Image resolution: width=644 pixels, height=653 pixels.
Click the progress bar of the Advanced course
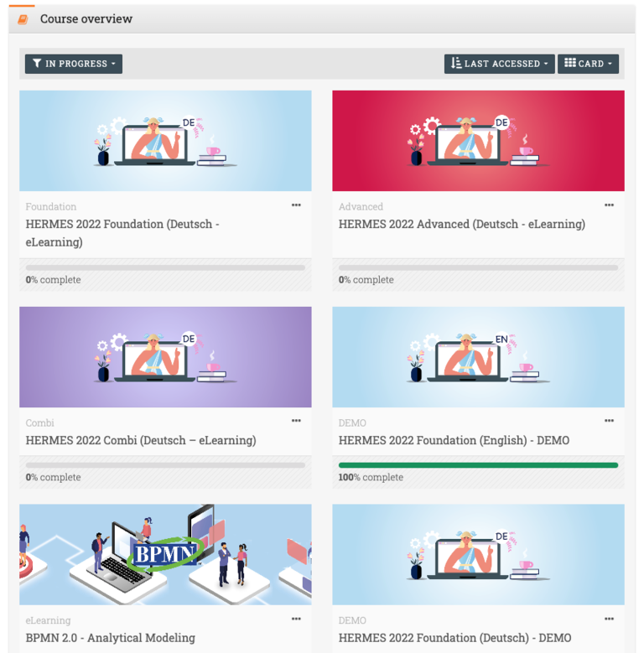point(478,267)
